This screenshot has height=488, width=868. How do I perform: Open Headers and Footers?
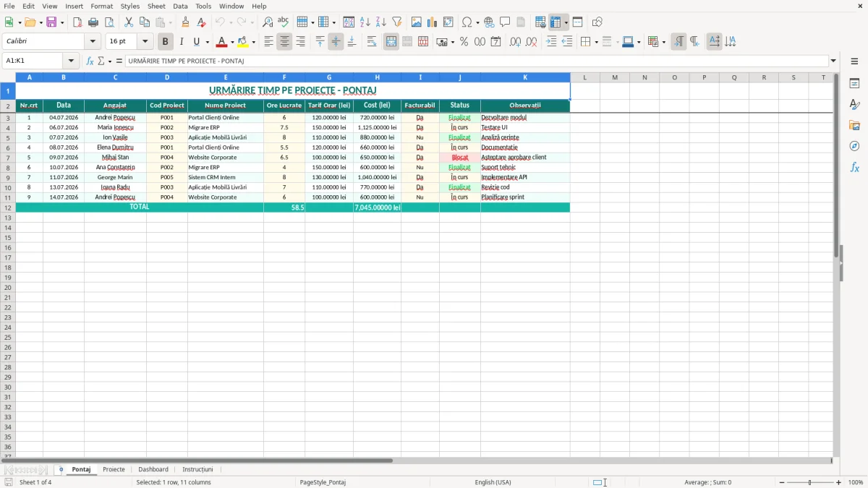click(x=521, y=22)
